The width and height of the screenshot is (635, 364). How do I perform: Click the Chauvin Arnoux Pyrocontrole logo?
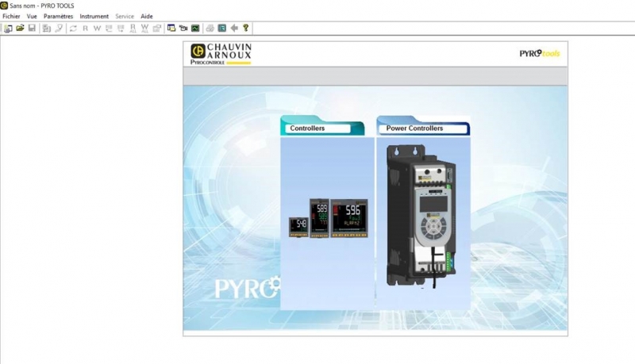click(x=221, y=54)
